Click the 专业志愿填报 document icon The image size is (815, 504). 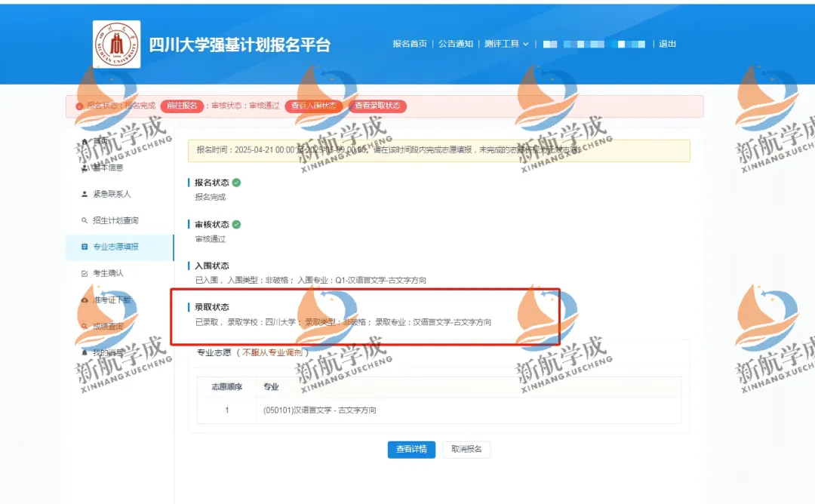85,247
